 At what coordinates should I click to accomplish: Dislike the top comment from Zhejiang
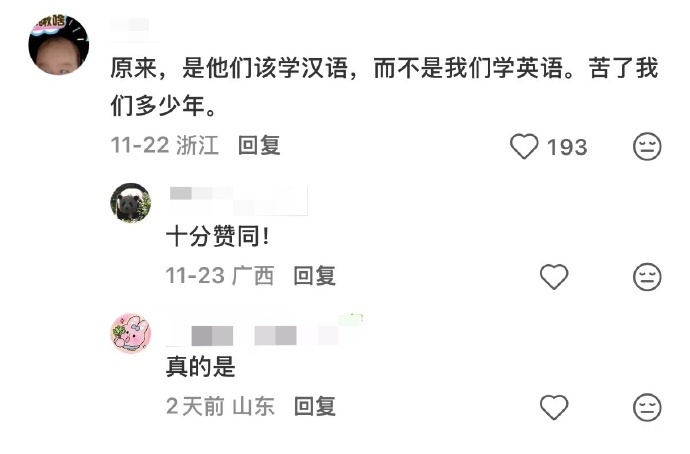click(x=647, y=146)
